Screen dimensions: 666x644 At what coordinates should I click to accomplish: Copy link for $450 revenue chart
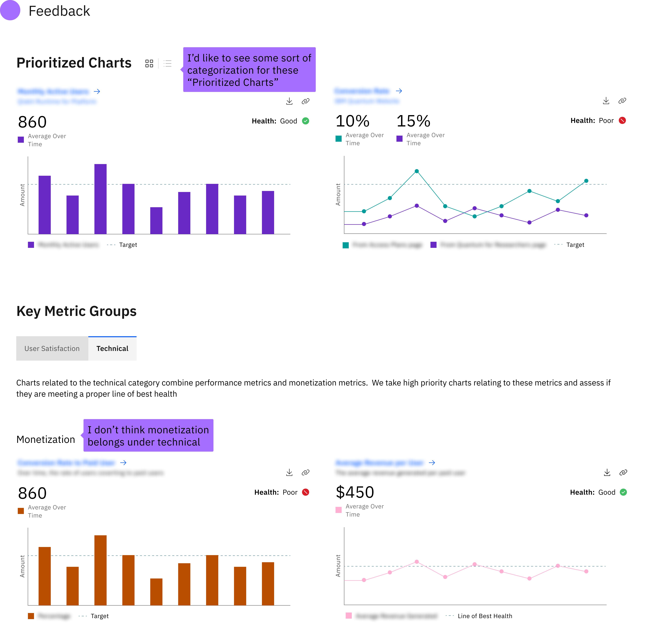tap(623, 472)
